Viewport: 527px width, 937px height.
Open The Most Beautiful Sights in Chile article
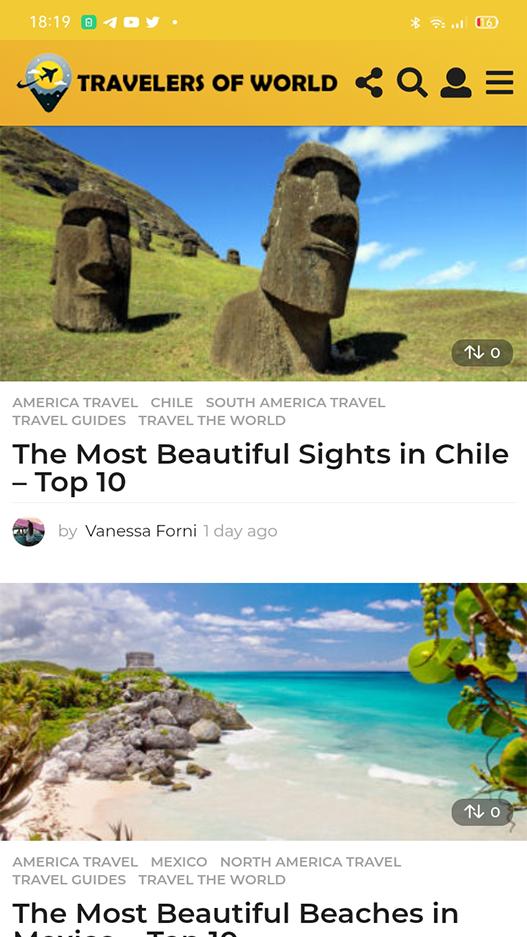[261, 468]
